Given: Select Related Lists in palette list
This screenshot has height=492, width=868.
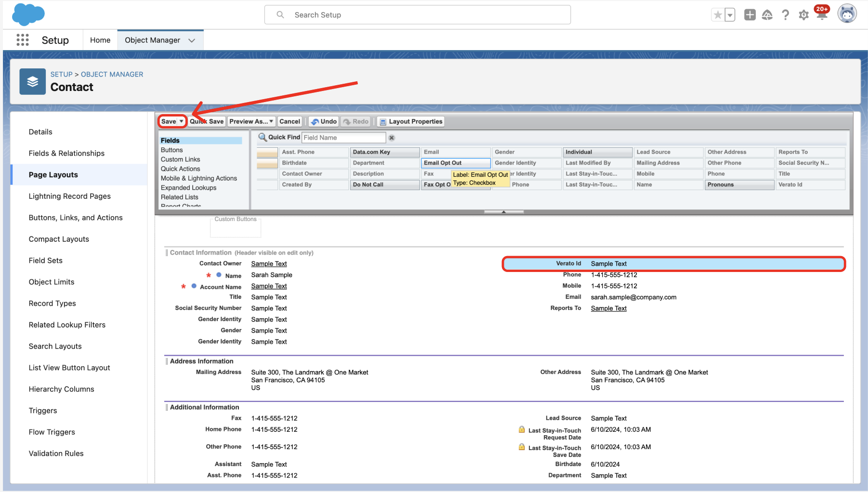Looking at the screenshot, I should tap(179, 197).
